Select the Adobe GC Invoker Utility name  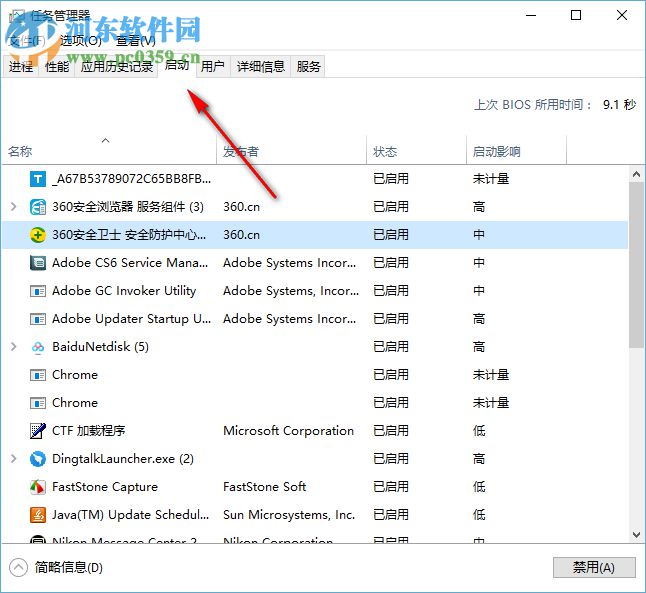point(124,291)
